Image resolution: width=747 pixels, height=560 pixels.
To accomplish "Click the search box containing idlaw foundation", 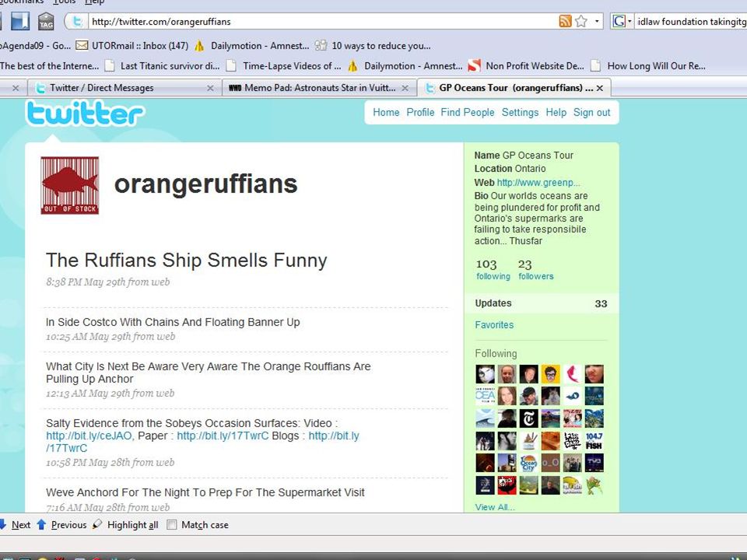I will 691,22.
